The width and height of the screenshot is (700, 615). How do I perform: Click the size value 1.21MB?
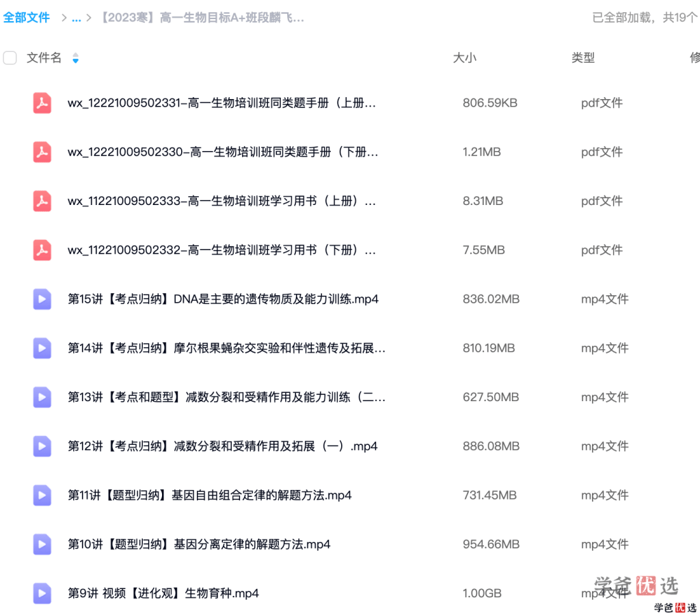(x=482, y=152)
